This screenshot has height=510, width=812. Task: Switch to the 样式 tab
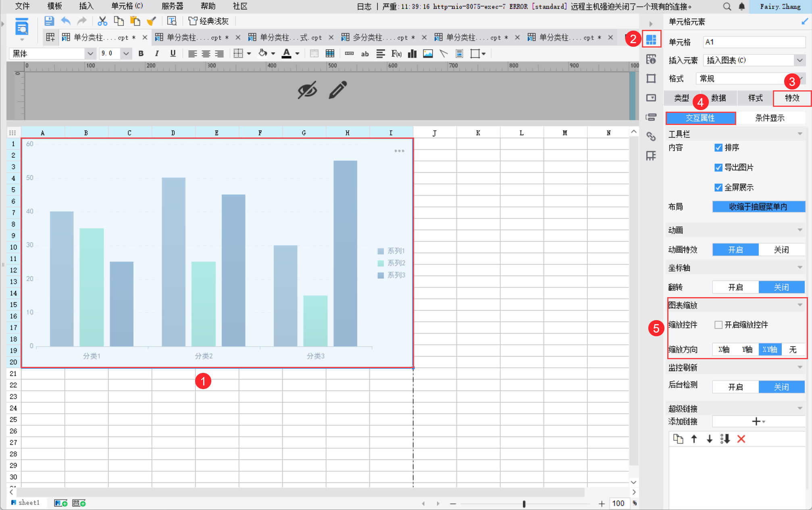coord(755,98)
